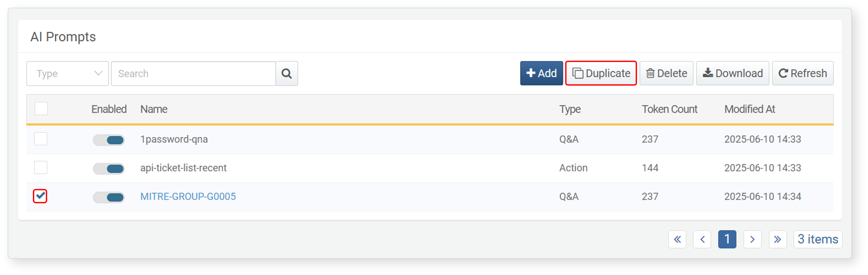Go to the next page

coord(752,239)
